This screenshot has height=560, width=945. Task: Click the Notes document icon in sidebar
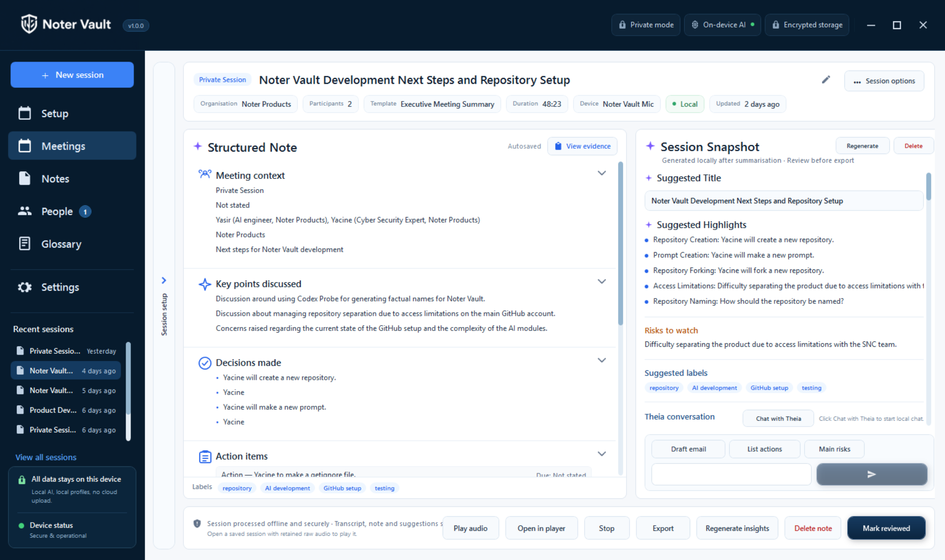pyautogui.click(x=25, y=178)
